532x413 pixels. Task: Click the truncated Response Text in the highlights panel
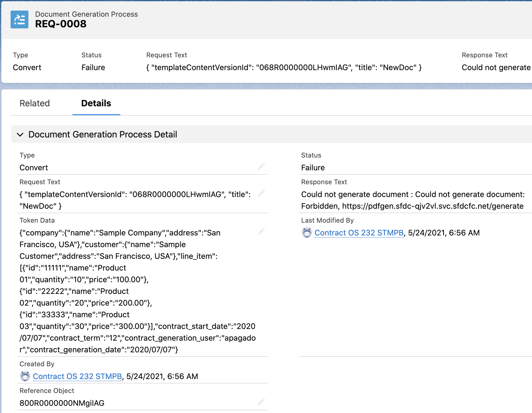tap(496, 67)
